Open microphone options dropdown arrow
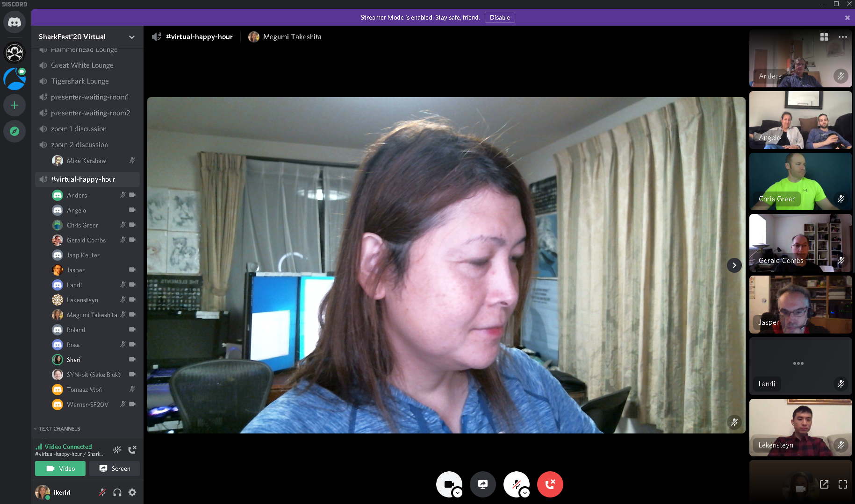 pyautogui.click(x=525, y=493)
